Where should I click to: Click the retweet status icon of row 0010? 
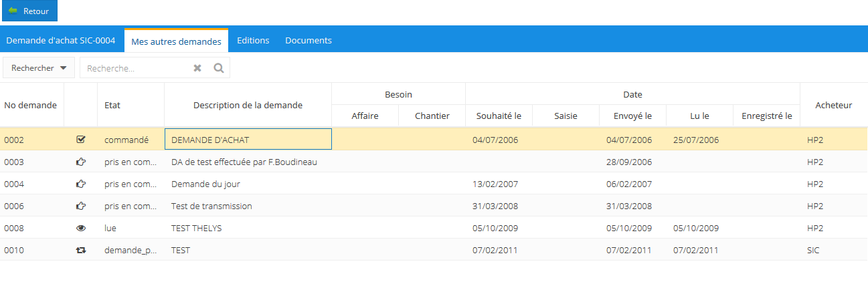click(x=81, y=250)
